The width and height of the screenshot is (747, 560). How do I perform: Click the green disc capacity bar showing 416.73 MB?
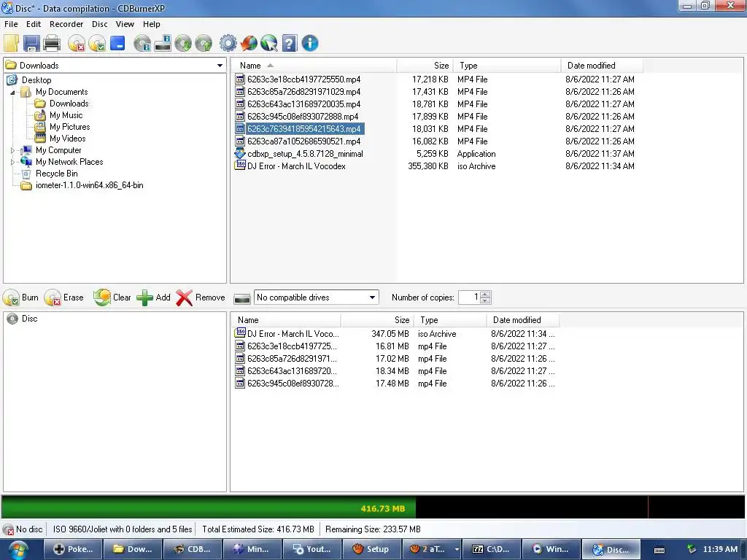pos(208,507)
